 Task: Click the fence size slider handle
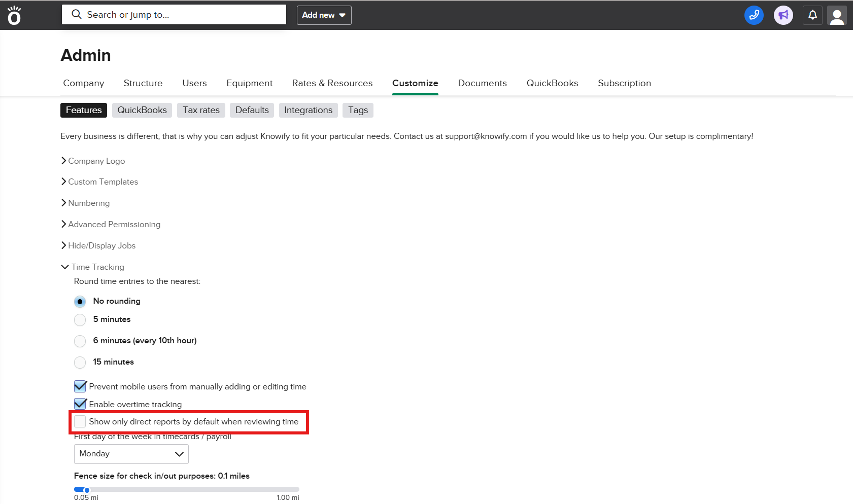pos(87,490)
